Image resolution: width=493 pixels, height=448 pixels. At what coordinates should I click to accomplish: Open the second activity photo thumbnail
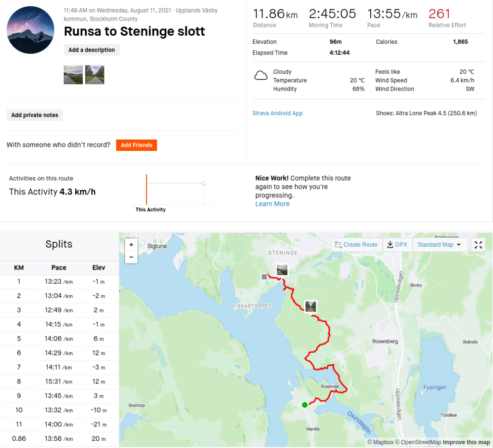click(x=94, y=75)
